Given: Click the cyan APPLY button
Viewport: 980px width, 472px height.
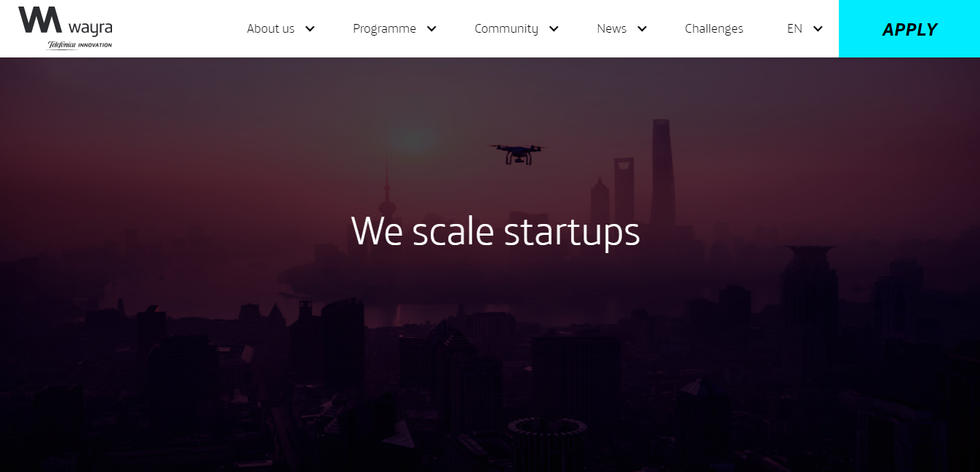Looking at the screenshot, I should (909, 28).
